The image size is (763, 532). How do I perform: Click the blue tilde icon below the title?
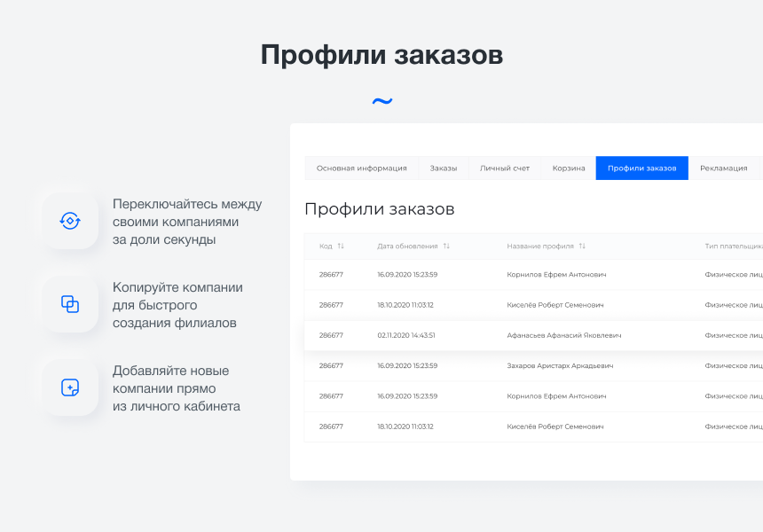tap(381, 101)
